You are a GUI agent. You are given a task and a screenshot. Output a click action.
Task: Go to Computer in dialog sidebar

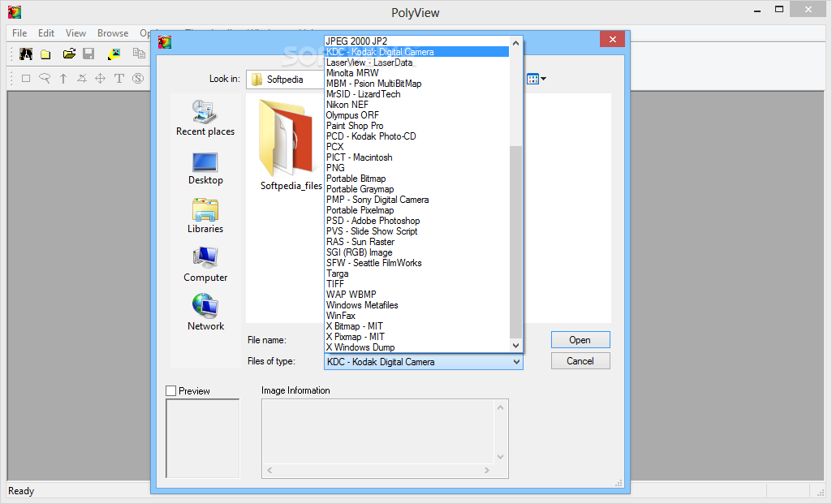coord(205,265)
